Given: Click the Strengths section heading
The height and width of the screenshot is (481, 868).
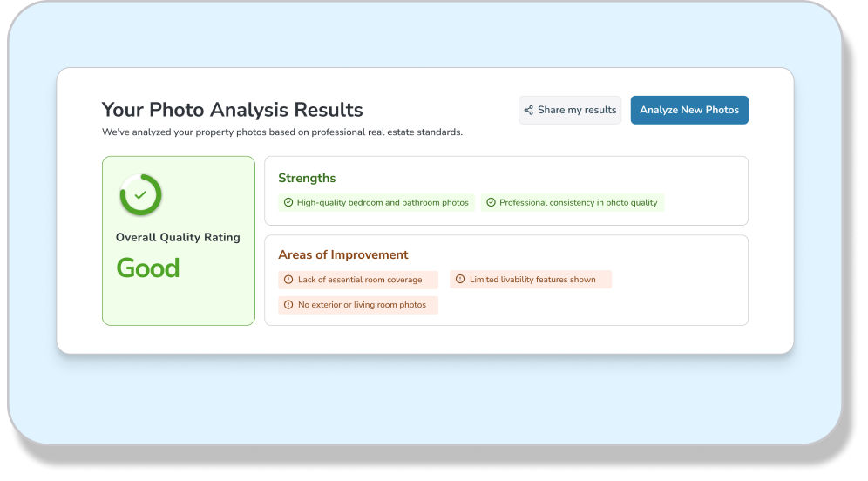Looking at the screenshot, I should point(307,178).
